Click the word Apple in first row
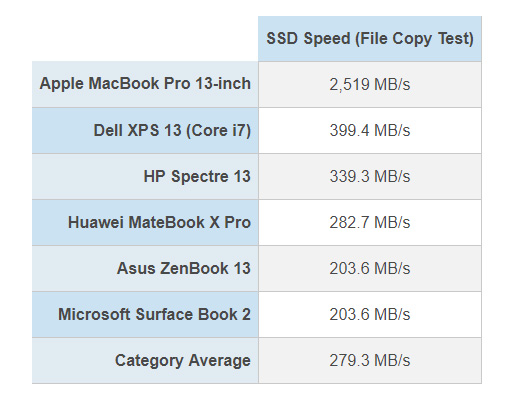Viewport: 531px width, 393px height. (62, 84)
